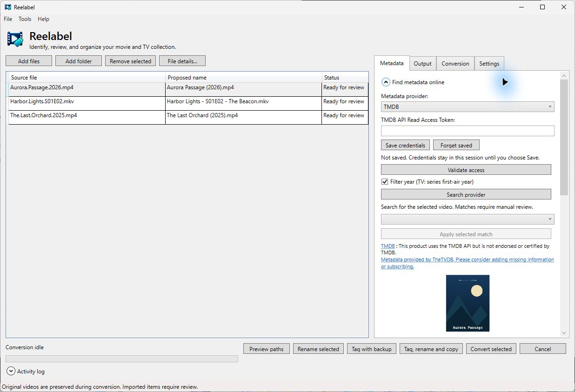The width and height of the screenshot is (575, 392).
Task: Switch to the Output tab
Action: pos(422,64)
